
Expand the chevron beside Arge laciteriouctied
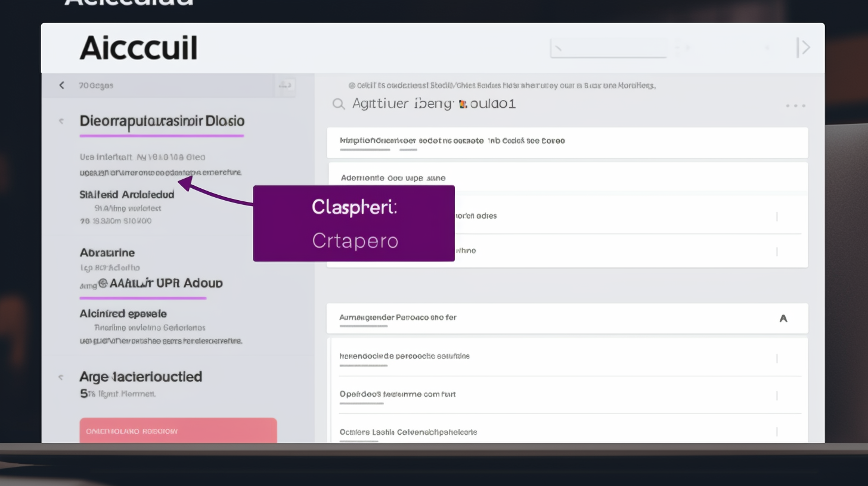tap(61, 377)
